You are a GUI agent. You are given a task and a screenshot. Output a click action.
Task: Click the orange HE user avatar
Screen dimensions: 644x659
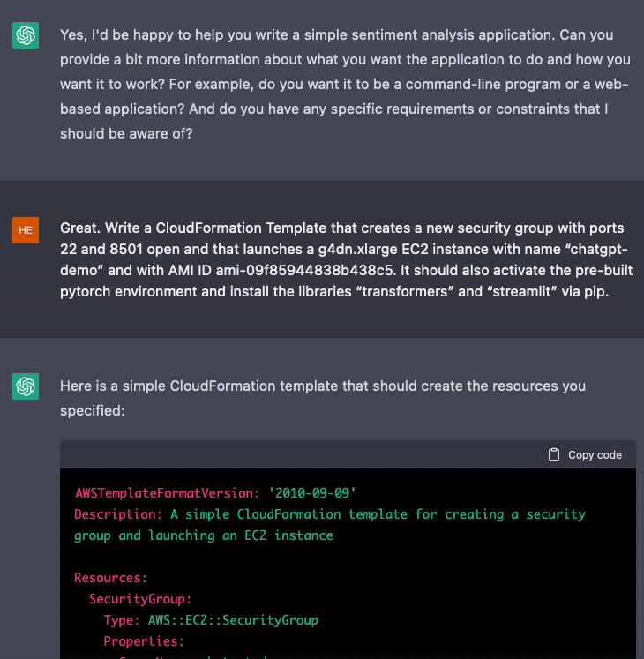26,230
